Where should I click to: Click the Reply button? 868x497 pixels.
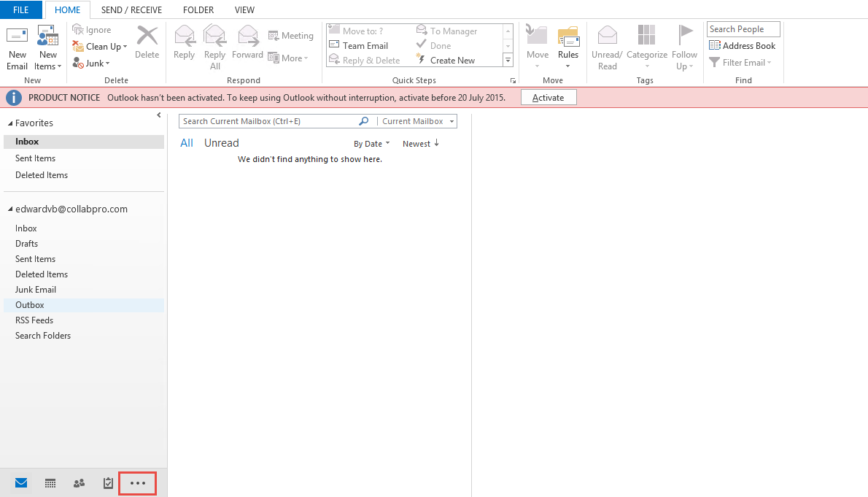(x=184, y=42)
